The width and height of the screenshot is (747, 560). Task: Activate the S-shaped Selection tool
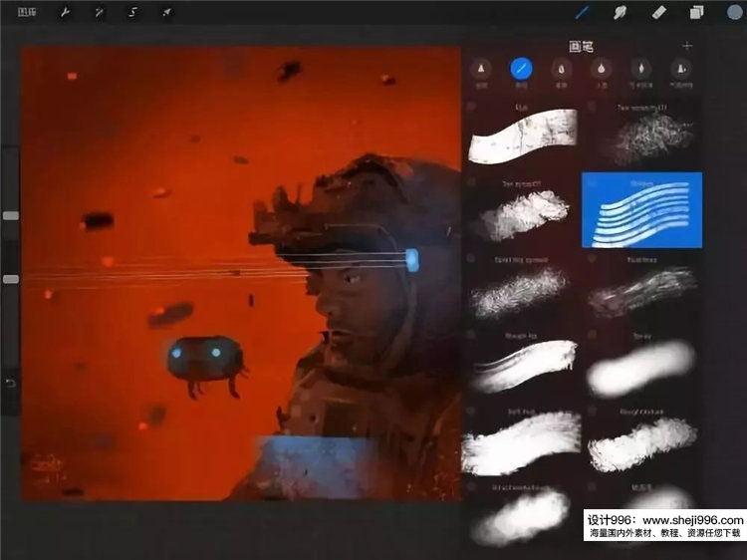(x=132, y=13)
